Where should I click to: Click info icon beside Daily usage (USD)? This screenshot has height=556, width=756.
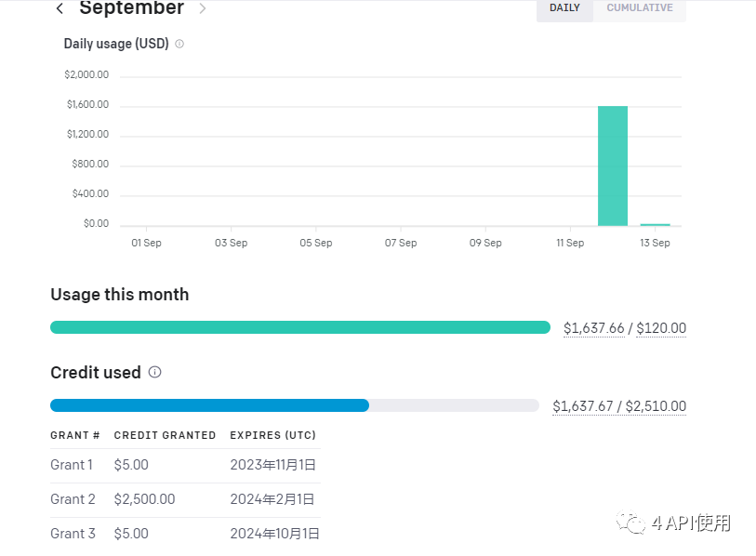(179, 44)
